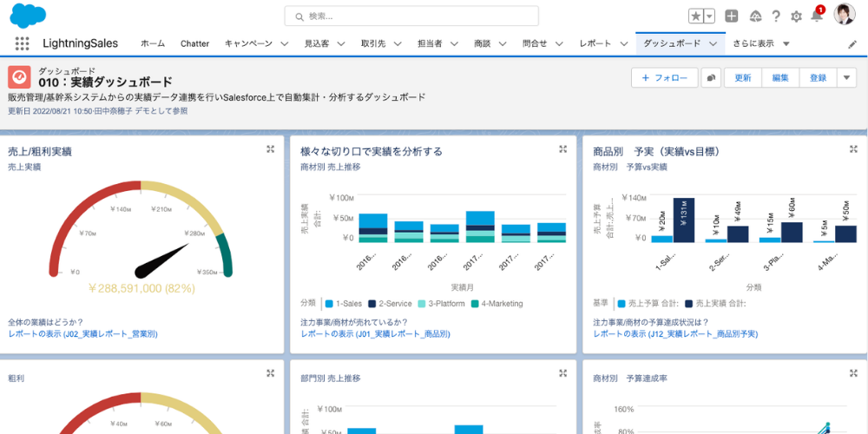Click the Salesforce cloud logo
Screen dimensions: 868x434
pyautogui.click(x=28, y=16)
